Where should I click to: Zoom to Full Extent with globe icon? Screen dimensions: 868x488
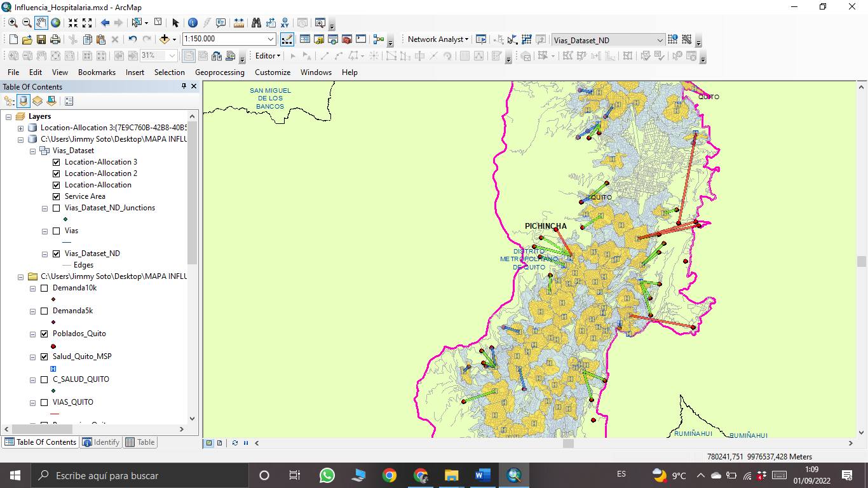coord(55,23)
